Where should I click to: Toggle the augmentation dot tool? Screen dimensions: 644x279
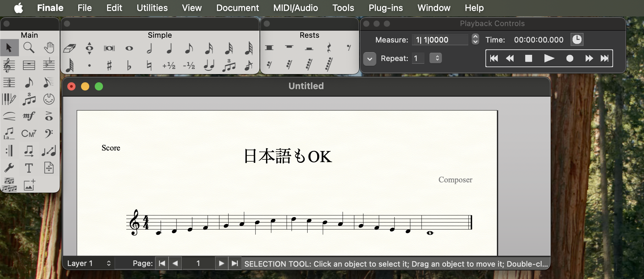pyautogui.click(x=89, y=65)
